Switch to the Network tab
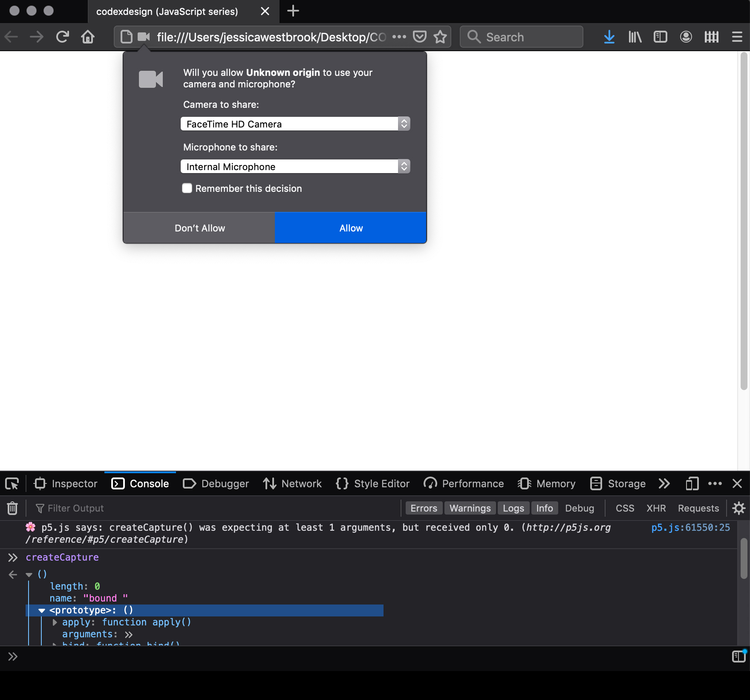750x700 pixels. tap(293, 483)
